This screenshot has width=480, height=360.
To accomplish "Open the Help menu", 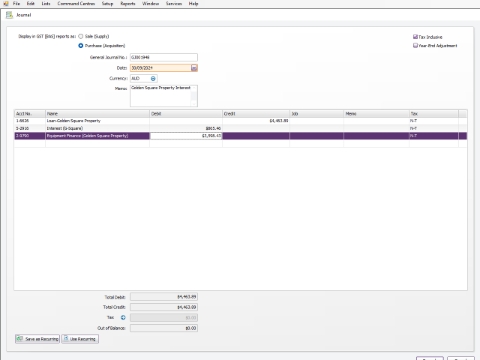I will 193,3.
